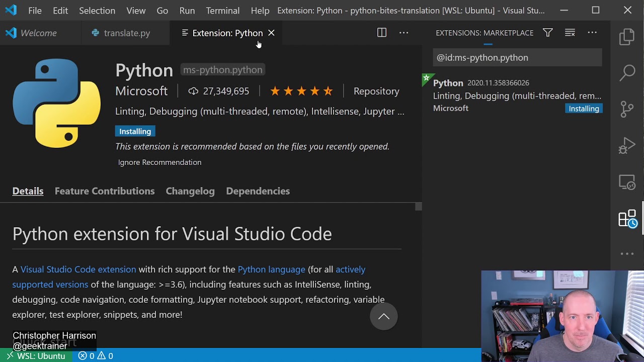The width and height of the screenshot is (644, 362).
Task: Click the details pane vertical scrollbar
Action: [x=418, y=207]
